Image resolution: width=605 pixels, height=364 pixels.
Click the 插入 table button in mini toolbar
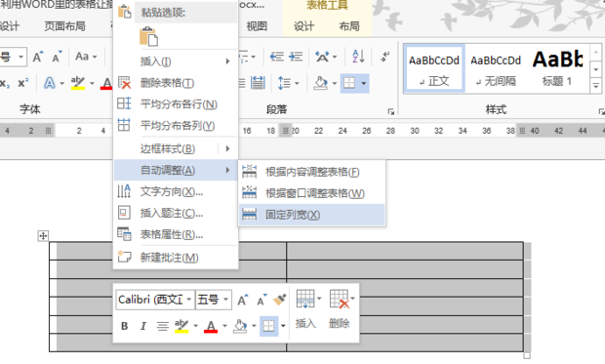(x=306, y=309)
